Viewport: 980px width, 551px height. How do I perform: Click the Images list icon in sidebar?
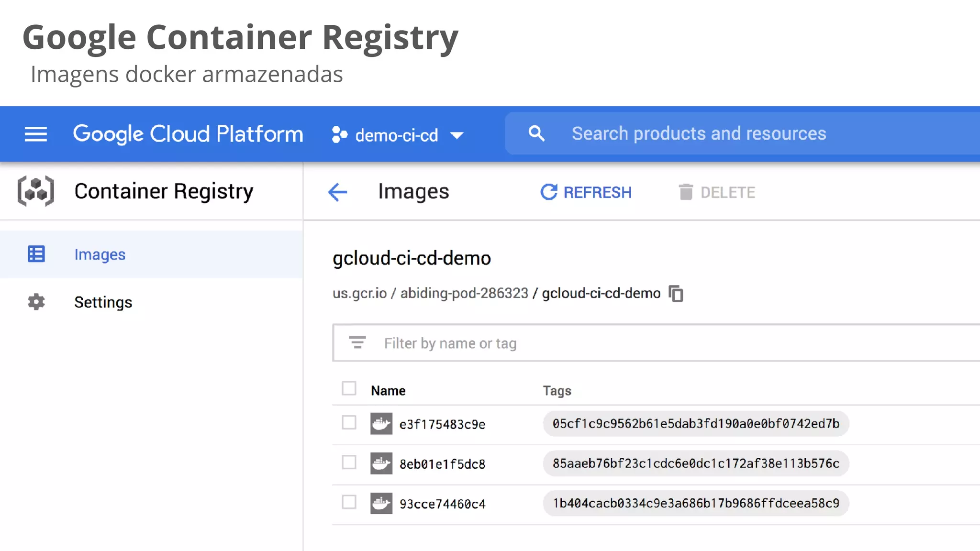pos(36,254)
